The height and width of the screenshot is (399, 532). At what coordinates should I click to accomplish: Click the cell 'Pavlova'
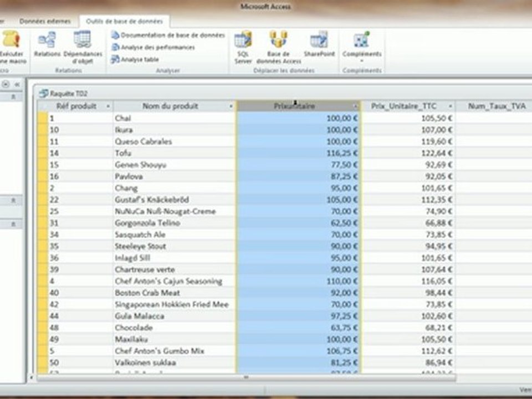pyautogui.click(x=175, y=176)
